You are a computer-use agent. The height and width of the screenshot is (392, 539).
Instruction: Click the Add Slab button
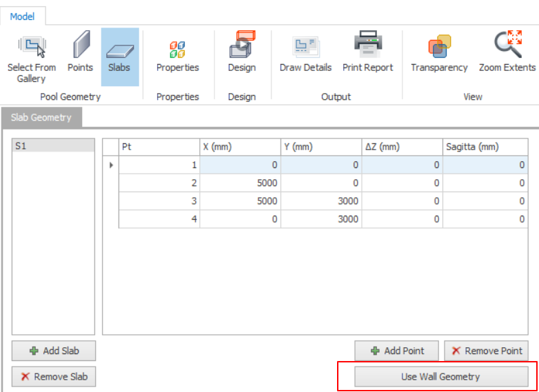click(54, 351)
